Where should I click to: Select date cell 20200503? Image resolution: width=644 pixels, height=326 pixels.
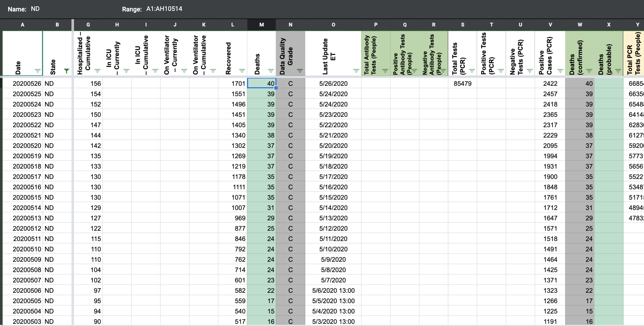pos(23,322)
